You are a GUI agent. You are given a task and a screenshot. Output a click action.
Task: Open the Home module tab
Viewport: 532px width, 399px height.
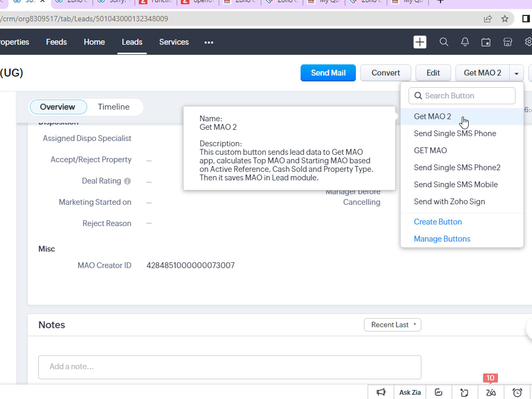94,42
